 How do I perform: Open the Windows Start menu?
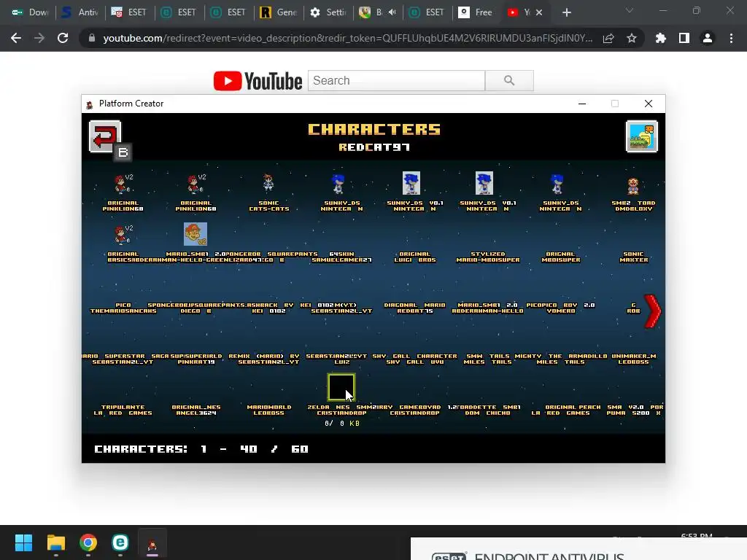coord(23,542)
